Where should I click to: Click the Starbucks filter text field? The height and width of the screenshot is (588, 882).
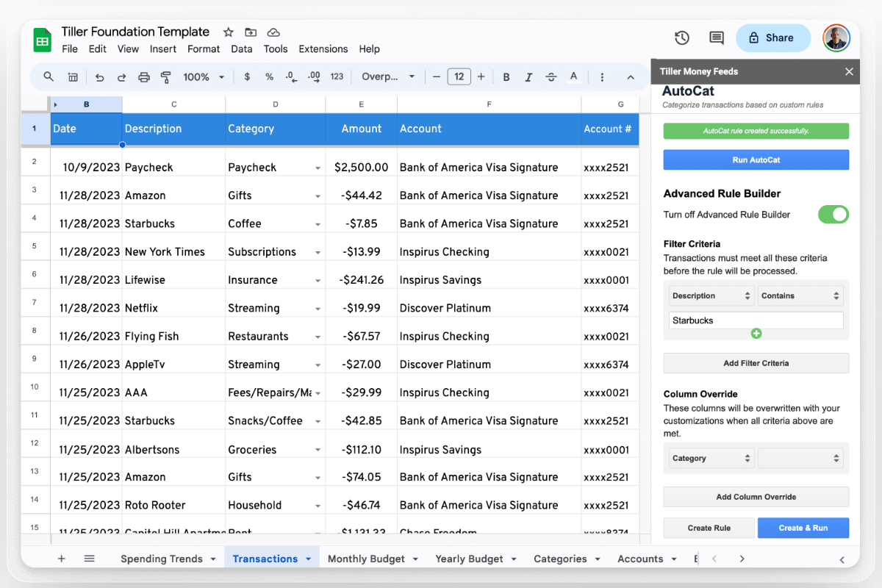coord(756,320)
